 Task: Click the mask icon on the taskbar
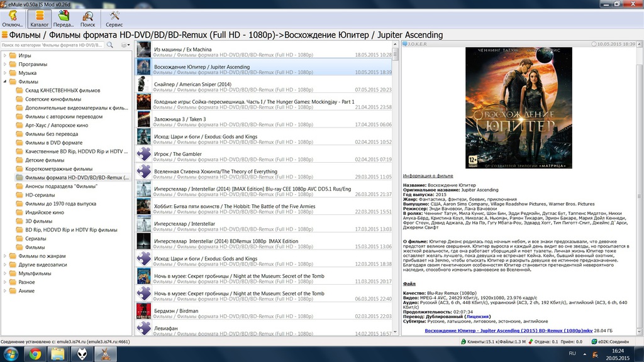[x=82, y=354]
